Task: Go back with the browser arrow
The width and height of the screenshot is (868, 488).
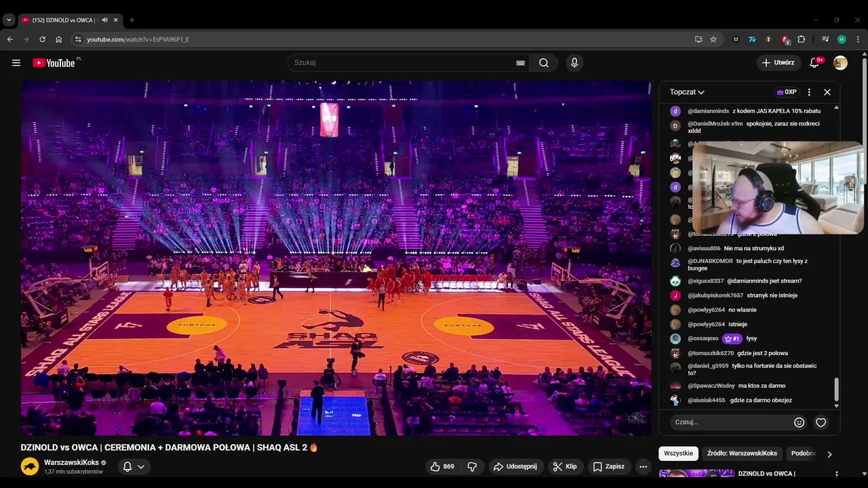Action: pyautogui.click(x=10, y=39)
